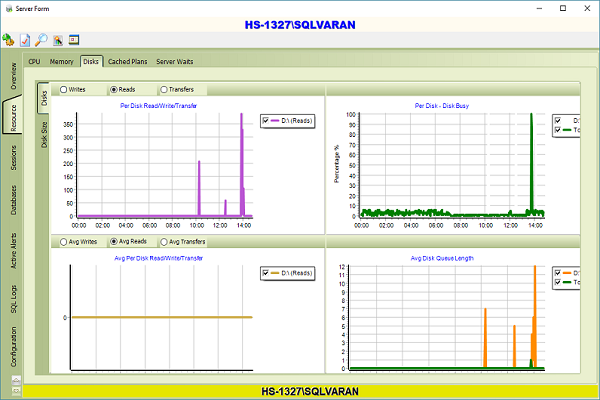
Task: Choose the Avg Transfers radio option
Action: click(x=164, y=242)
